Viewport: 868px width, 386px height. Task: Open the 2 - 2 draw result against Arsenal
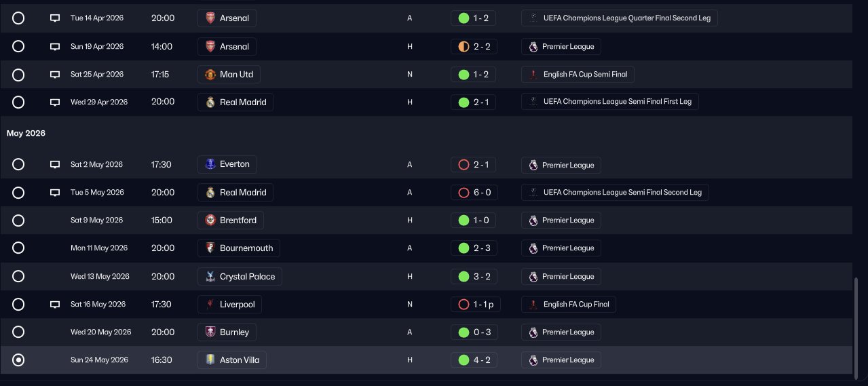(474, 47)
